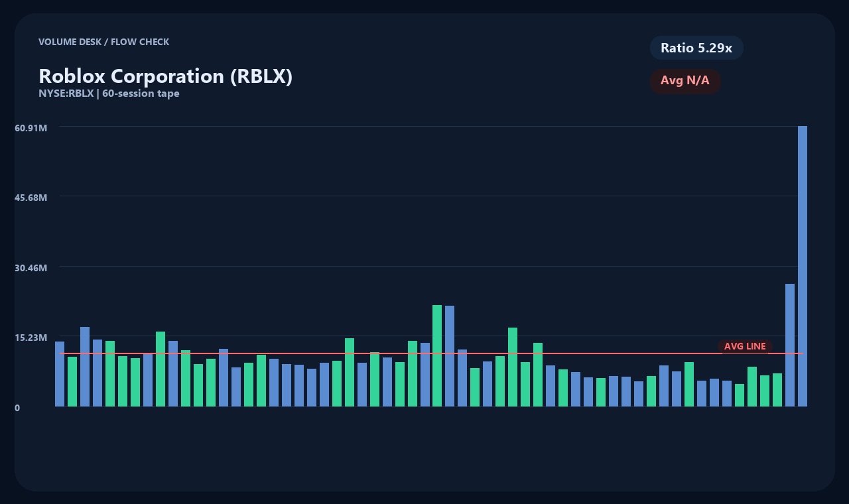Viewport: 849px width, 504px height.
Task: Click the 15.23M axis label
Action: click(31, 338)
